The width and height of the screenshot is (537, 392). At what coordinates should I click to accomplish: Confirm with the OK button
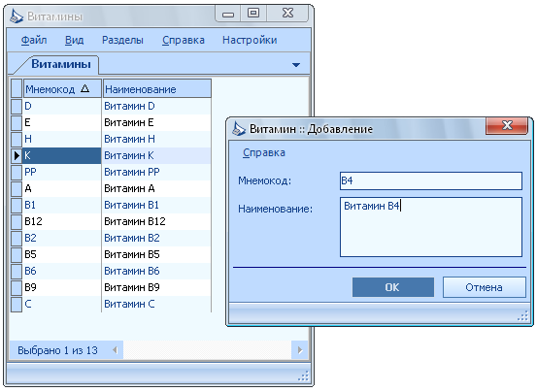393,287
